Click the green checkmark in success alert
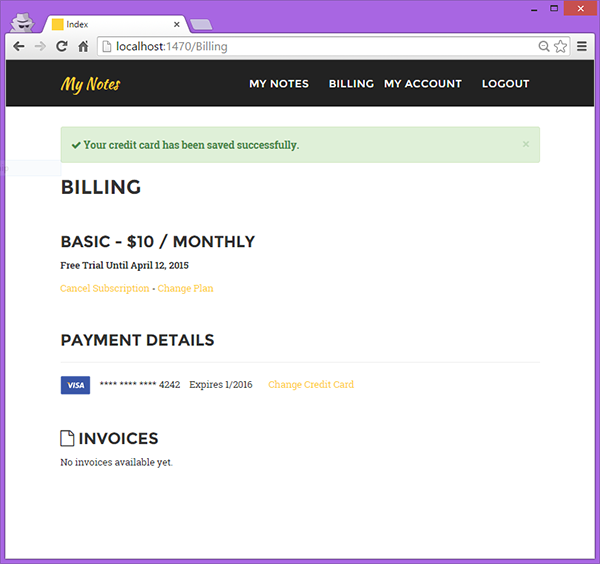The height and width of the screenshot is (564, 600). click(76, 145)
